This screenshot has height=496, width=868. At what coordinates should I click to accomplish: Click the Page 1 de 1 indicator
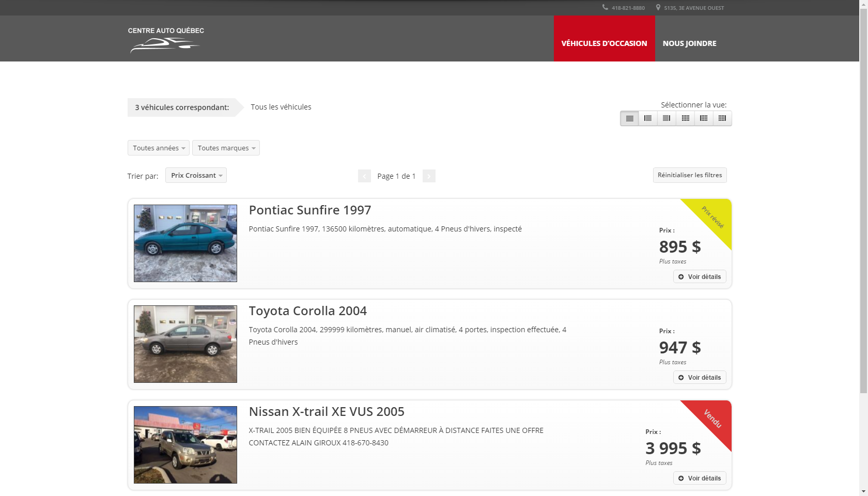click(396, 176)
